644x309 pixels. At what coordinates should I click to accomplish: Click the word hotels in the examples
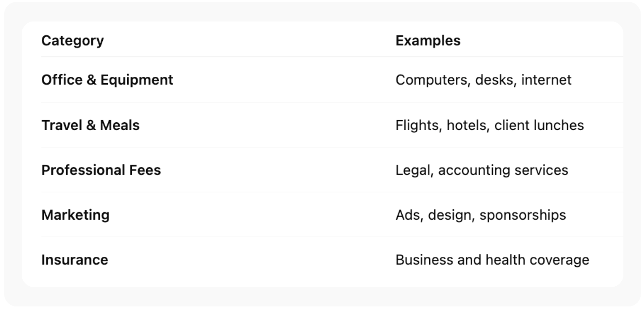coord(468,125)
